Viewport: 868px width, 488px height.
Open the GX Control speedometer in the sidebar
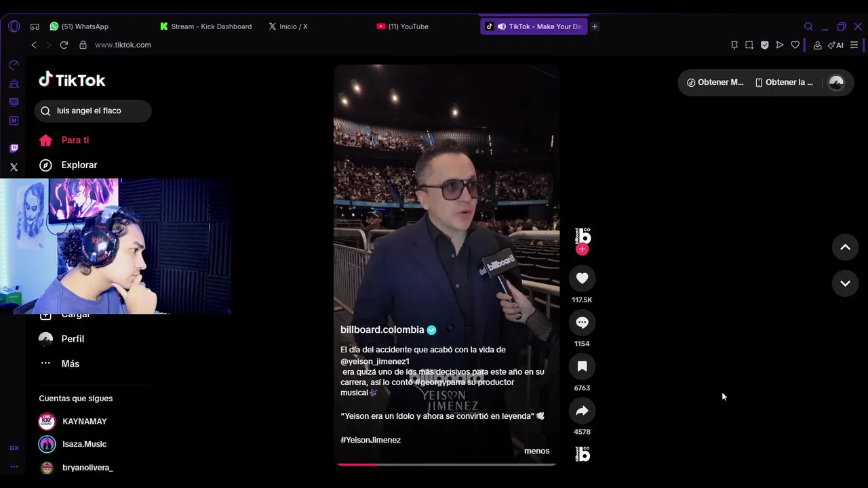14,65
